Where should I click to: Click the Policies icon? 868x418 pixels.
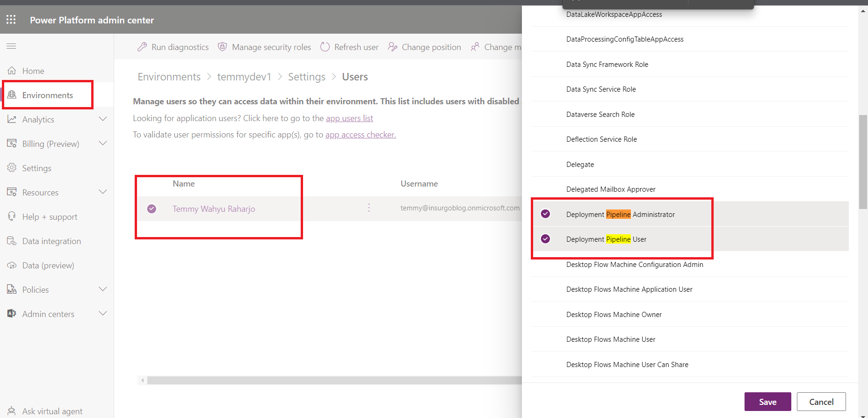coord(12,289)
